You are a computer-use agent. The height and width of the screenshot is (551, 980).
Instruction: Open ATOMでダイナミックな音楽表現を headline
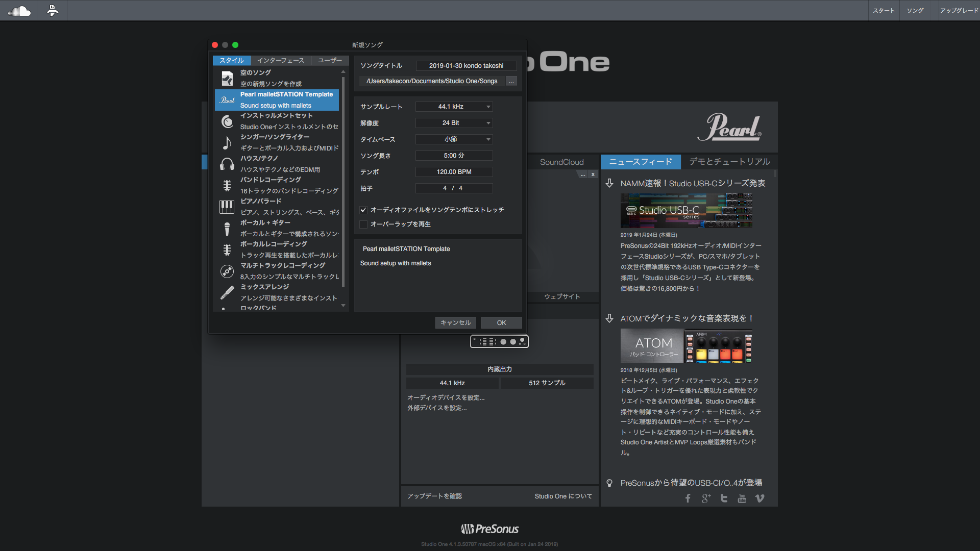pyautogui.click(x=687, y=318)
